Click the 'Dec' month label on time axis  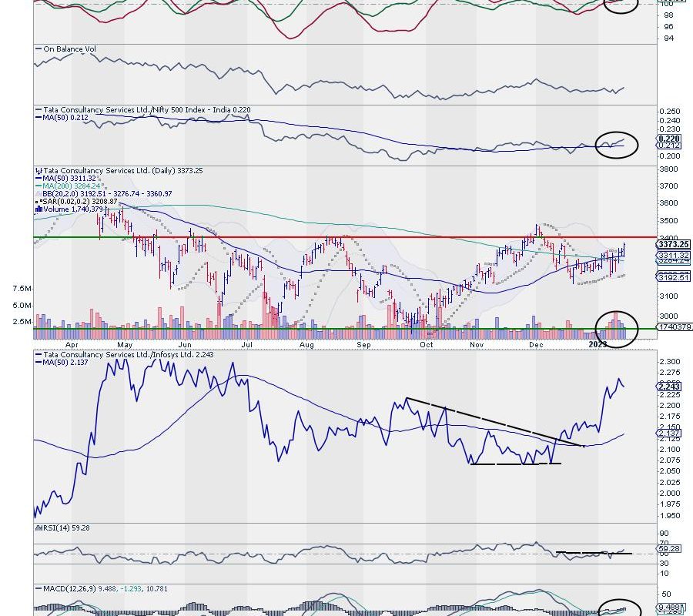536,345
